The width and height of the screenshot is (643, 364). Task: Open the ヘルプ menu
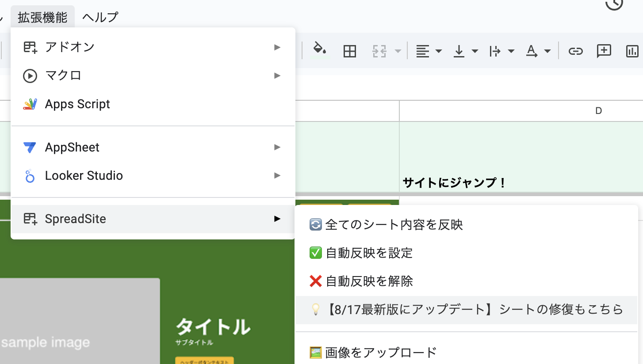click(100, 17)
